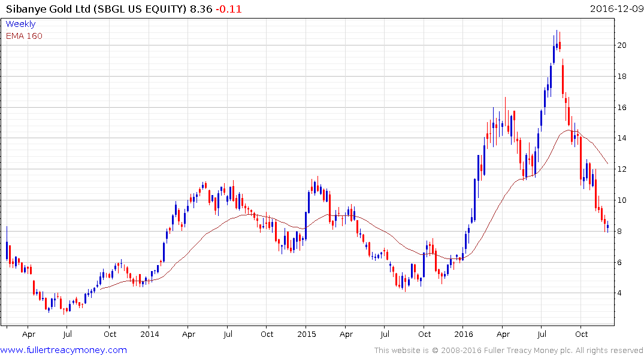
Task: Click the last price value 8.36
Action: pyautogui.click(x=201, y=9)
